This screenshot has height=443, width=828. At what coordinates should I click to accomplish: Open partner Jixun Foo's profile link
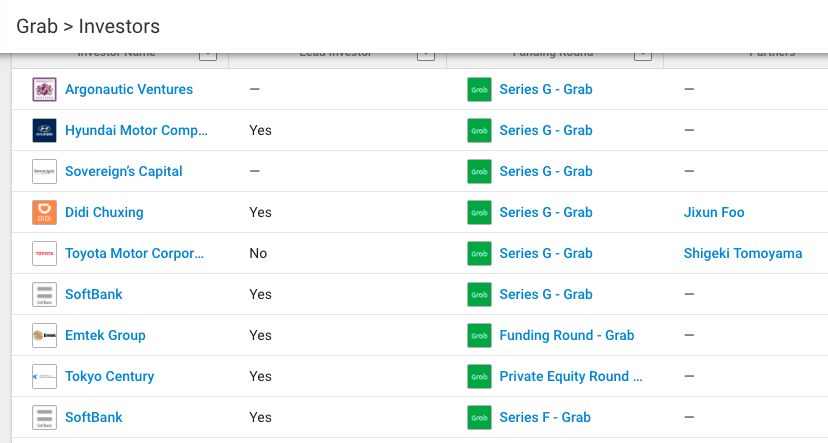714,212
